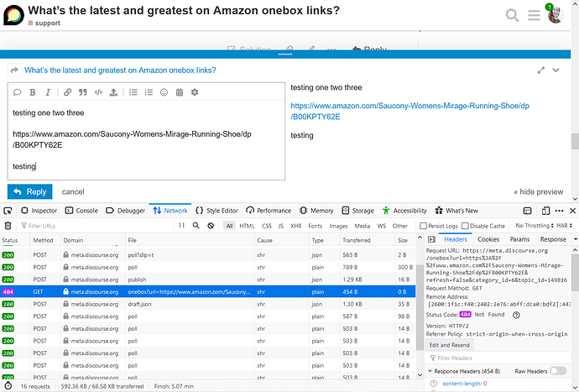Click composer resize grip bar
Image resolution: width=579 pixels, height=392 pixels.
click(285, 54)
